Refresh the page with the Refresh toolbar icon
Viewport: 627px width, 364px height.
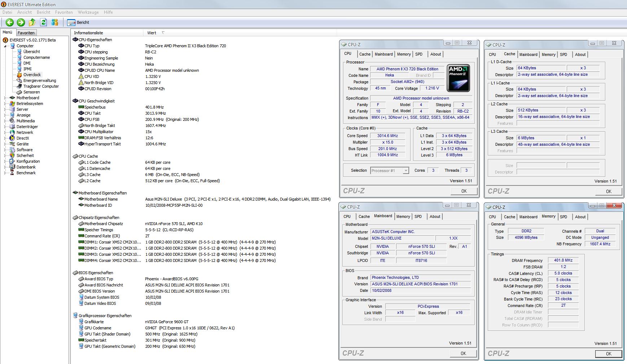(x=44, y=22)
